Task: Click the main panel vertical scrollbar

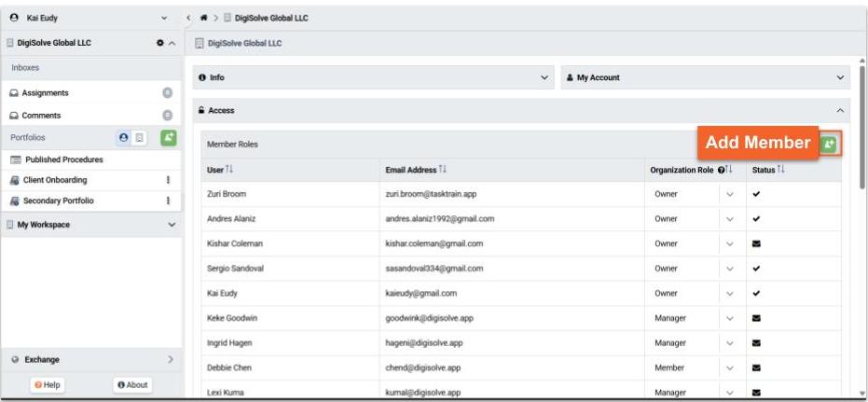Action: coord(861,128)
